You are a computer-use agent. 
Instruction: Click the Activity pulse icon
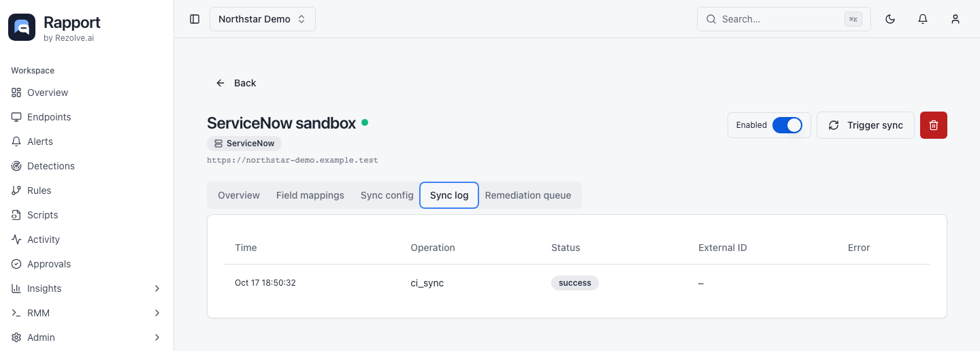[16, 239]
